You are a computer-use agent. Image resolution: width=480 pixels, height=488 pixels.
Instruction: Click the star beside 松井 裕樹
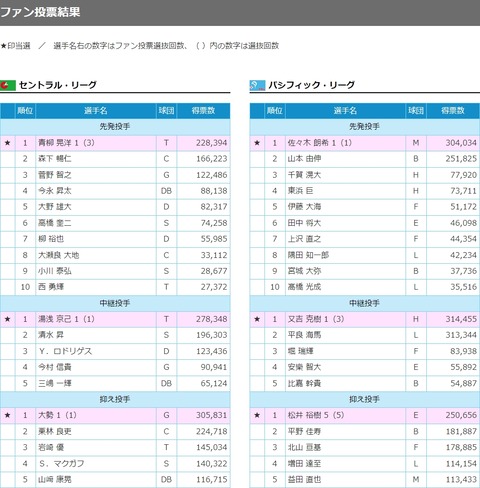257,415
